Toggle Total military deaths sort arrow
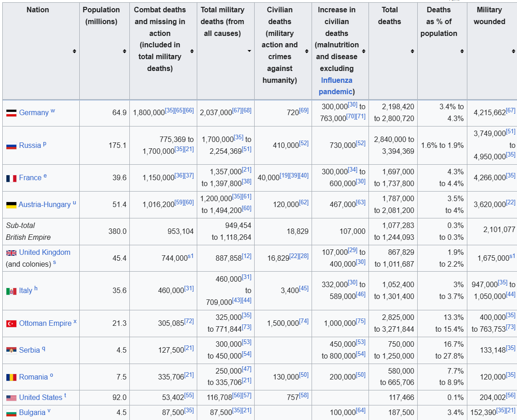The height and width of the screenshot is (420, 517). coord(249,51)
